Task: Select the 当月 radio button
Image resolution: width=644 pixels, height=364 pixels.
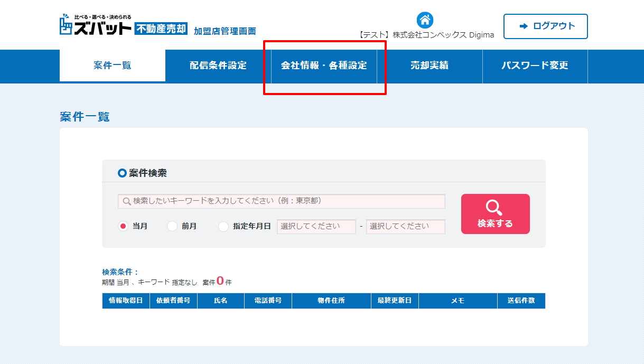Action: pyautogui.click(x=123, y=226)
